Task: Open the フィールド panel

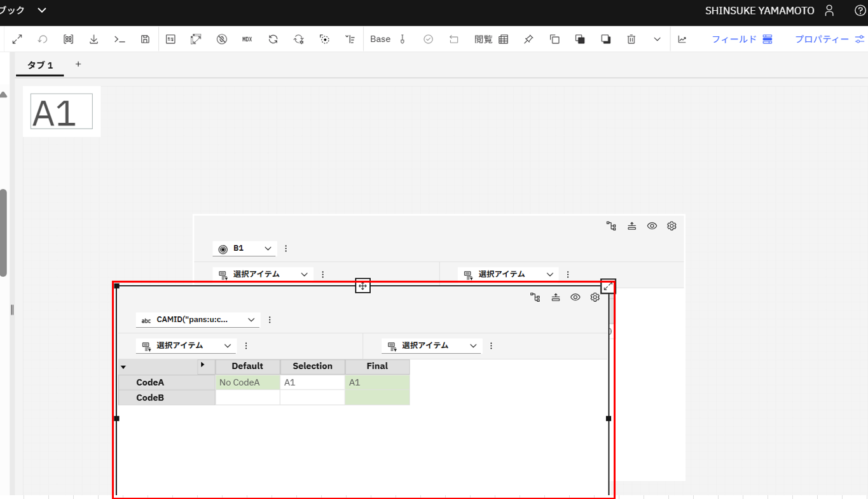Action: click(742, 39)
